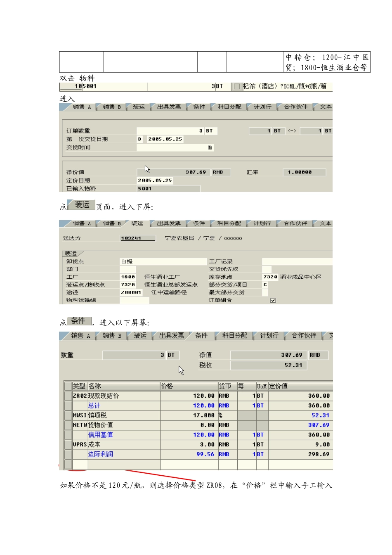Select the NETW 货物价值 row selector
Screen dimensions: 392x555
coord(68,425)
